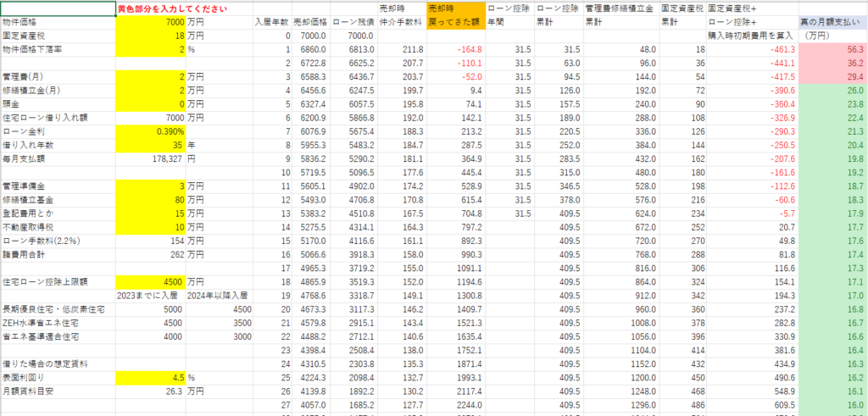Select the orange 戻ってきた額 header cell
868x416 pixels.
455,23
